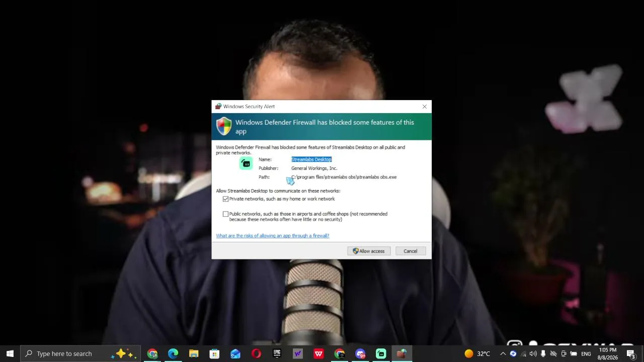Image resolution: width=644 pixels, height=362 pixels.
Task: Switch to the second Chrome profile window in the taskbar
Action: [340, 353]
